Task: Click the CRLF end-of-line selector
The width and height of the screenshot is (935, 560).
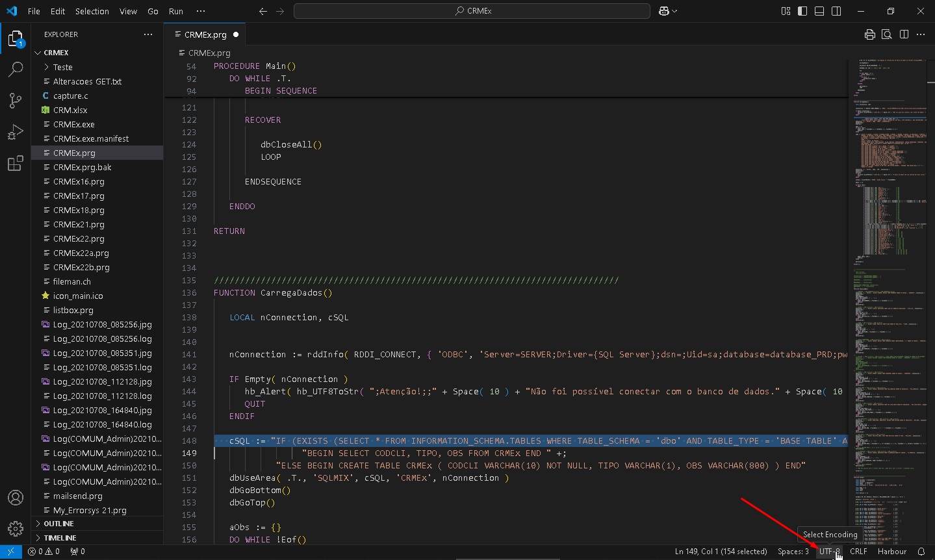Action: coord(858,552)
